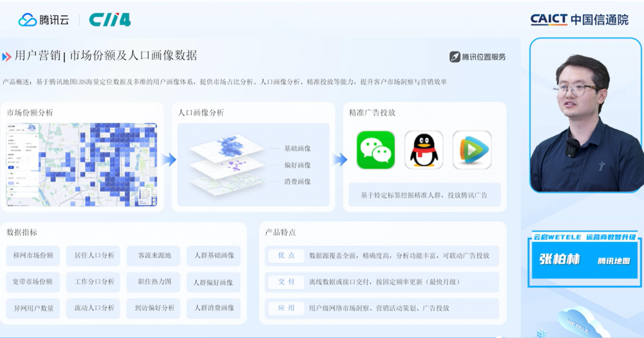Click the 消费画像 layer label
Viewport: 644px width, 338px height.
click(298, 182)
